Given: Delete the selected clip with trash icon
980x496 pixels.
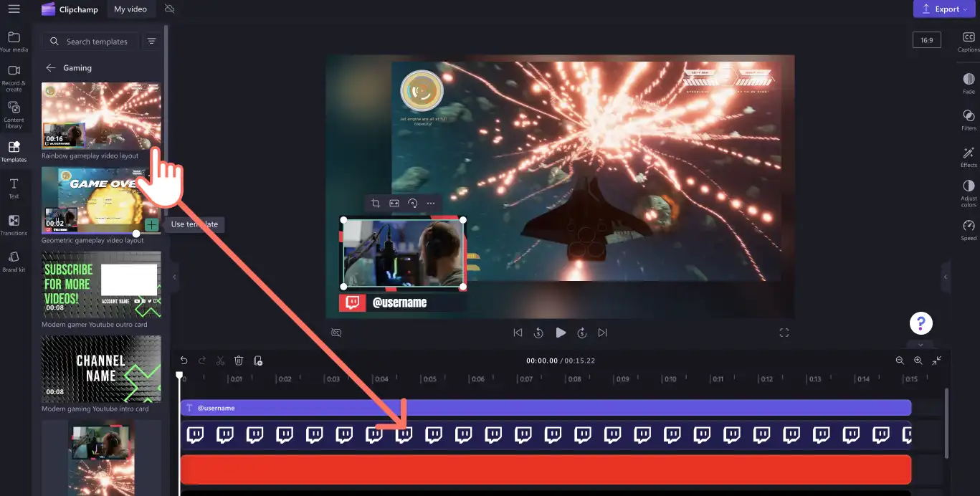Looking at the screenshot, I should tap(239, 361).
